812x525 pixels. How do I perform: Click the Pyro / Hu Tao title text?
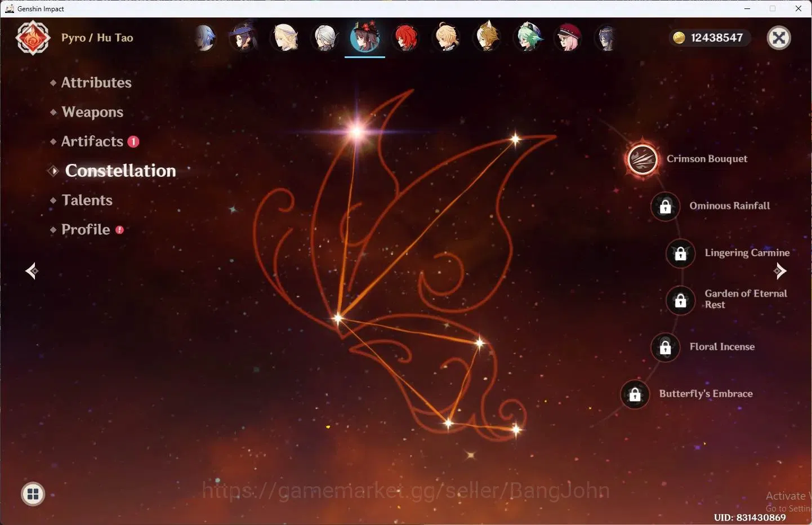[97, 38]
